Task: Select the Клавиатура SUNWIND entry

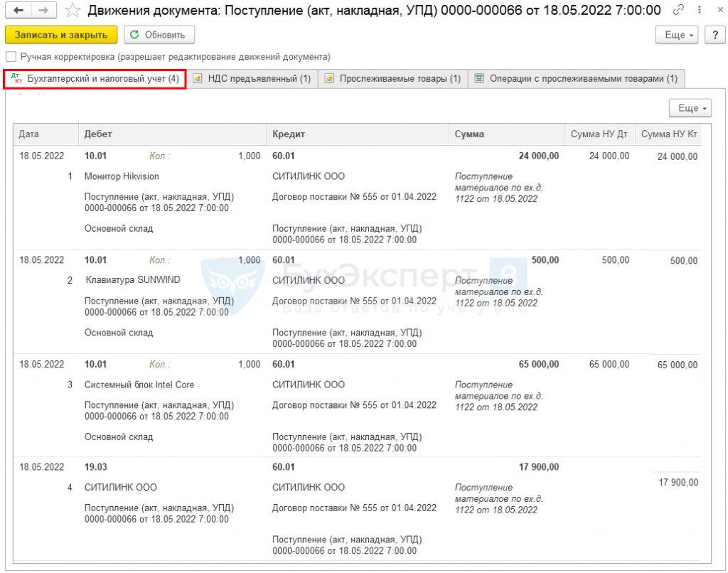Action: click(133, 280)
